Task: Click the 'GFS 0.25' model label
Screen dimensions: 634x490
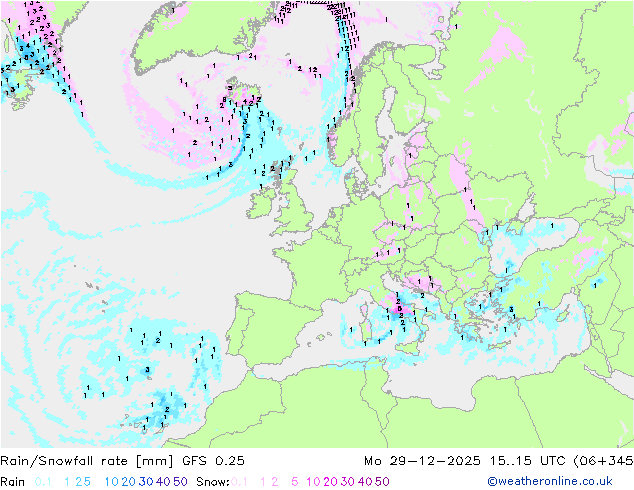Action: (213, 460)
